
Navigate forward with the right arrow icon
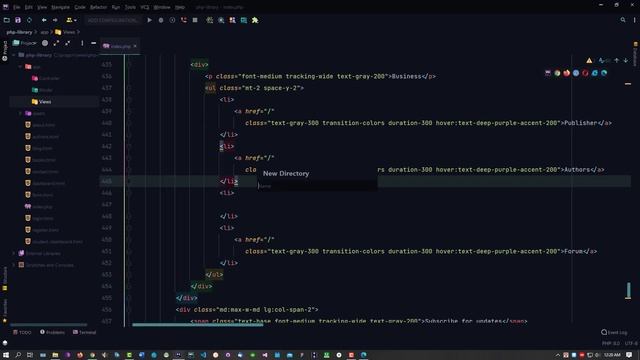click(55, 20)
